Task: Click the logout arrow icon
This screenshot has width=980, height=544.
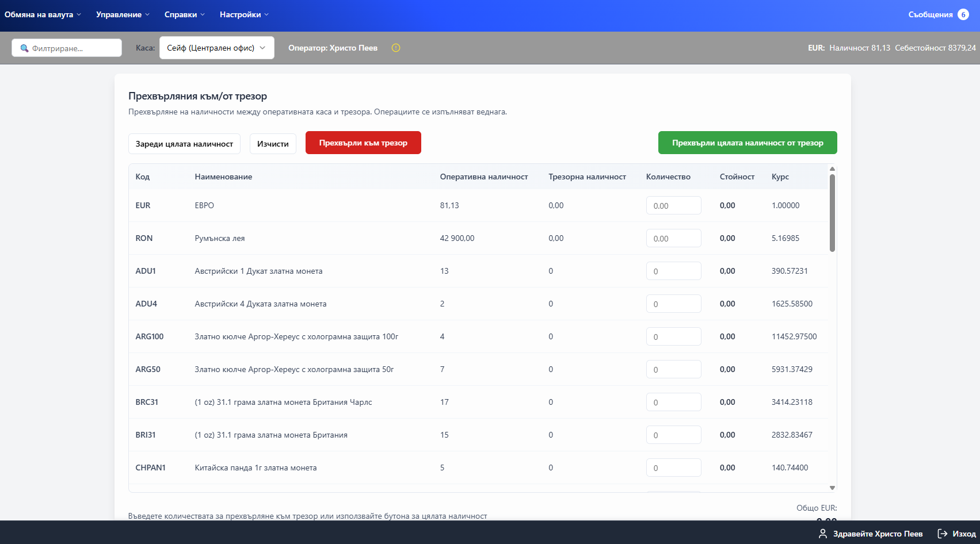Action: [942, 534]
